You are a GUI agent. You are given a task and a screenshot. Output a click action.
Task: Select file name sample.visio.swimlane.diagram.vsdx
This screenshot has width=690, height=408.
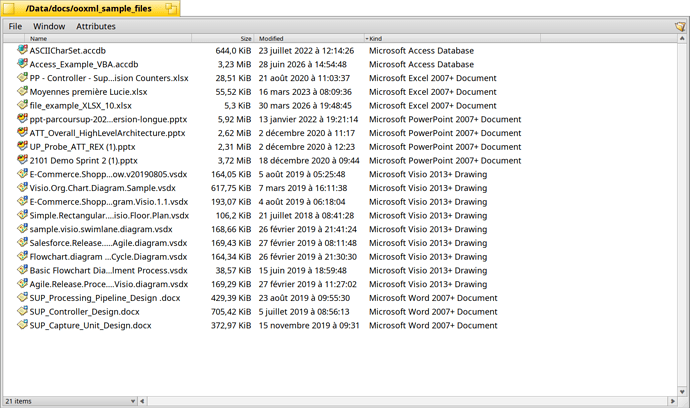(x=101, y=229)
